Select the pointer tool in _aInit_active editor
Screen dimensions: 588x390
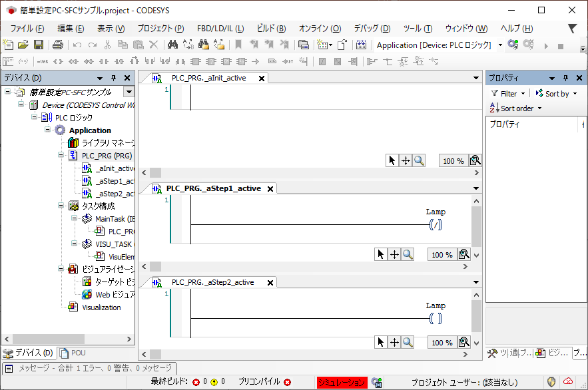click(392, 160)
